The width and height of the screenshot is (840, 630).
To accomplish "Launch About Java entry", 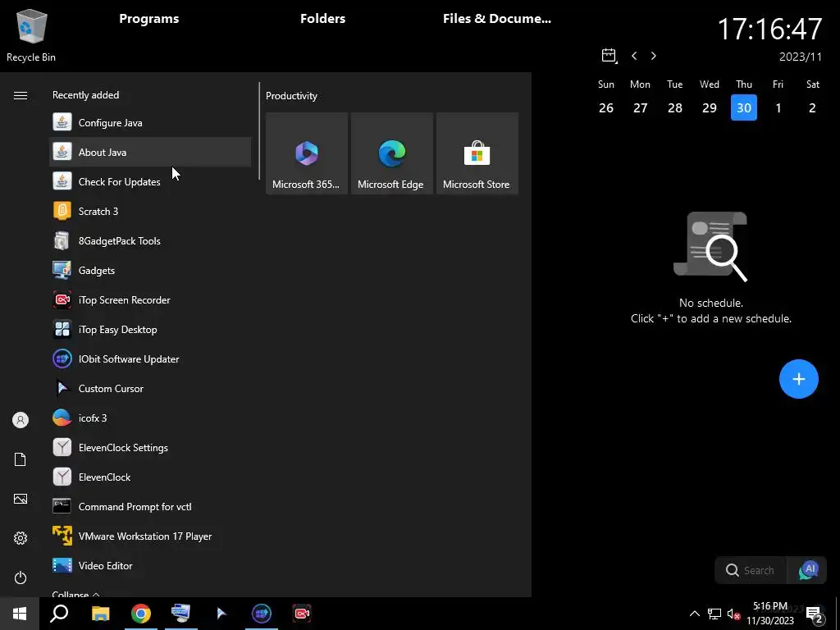I will point(150,152).
